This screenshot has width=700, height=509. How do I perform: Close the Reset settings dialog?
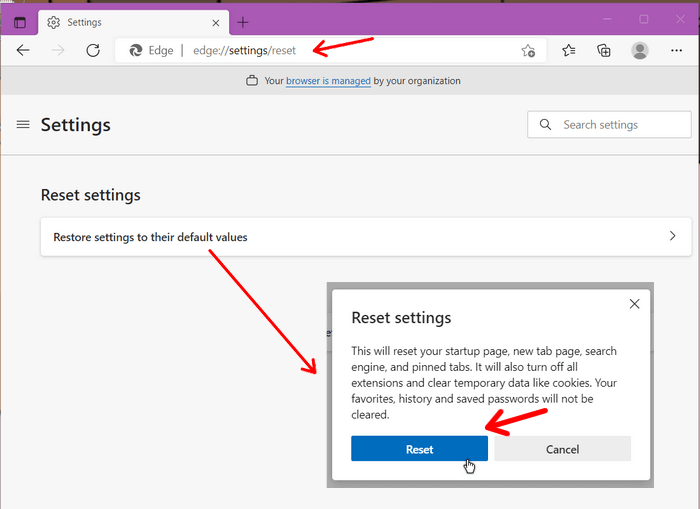[634, 304]
